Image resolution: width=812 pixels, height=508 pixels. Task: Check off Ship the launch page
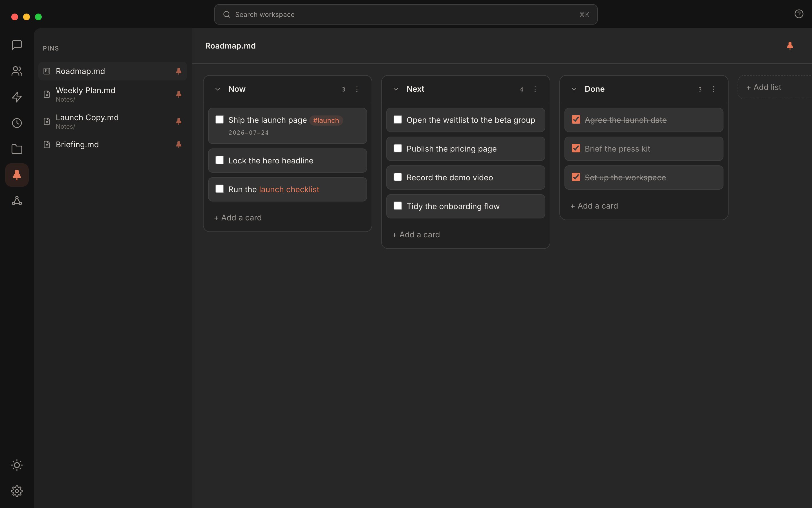219,120
